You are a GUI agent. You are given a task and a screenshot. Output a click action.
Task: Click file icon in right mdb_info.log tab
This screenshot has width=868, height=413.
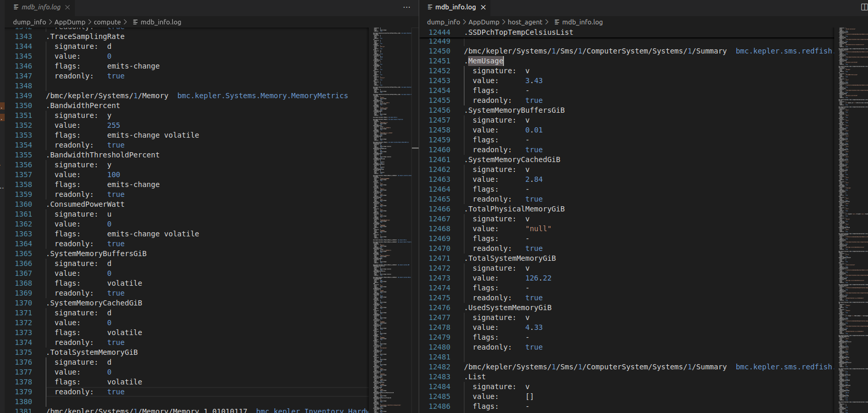[x=430, y=7]
